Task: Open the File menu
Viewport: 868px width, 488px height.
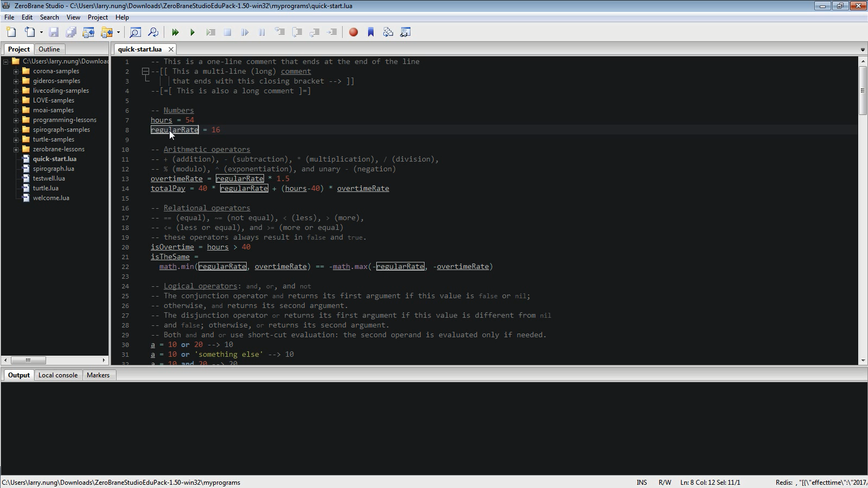Action: pyautogui.click(x=9, y=17)
